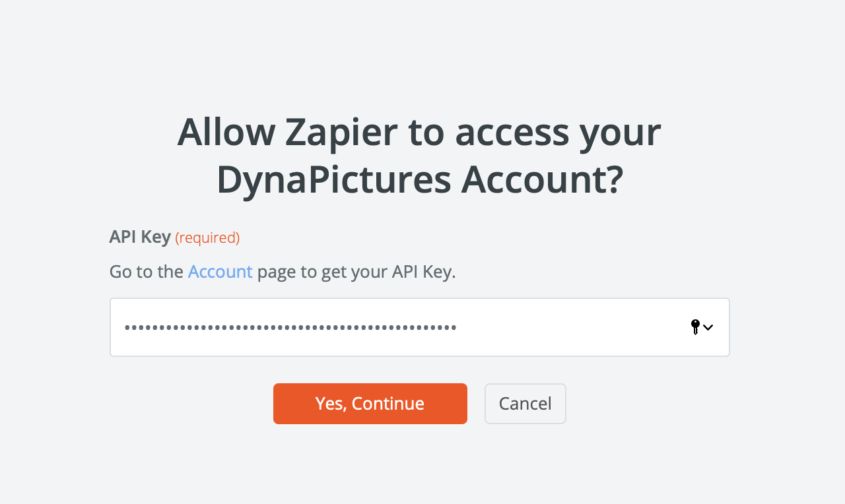Click the API Key required label
The height and width of the screenshot is (504, 845).
click(x=140, y=236)
